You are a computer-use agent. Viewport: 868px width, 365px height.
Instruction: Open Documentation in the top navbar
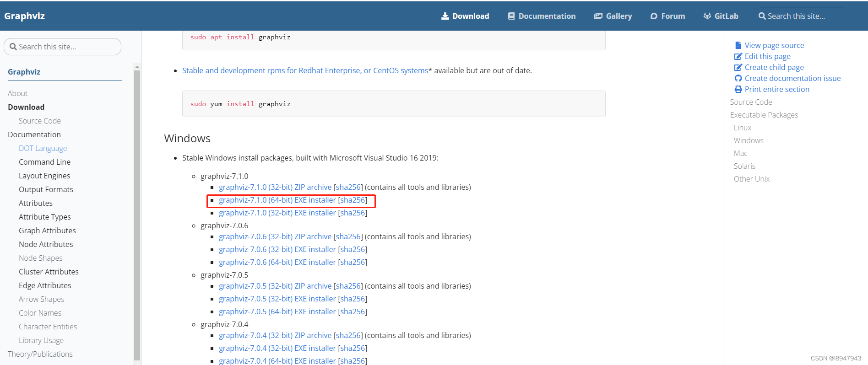pos(542,16)
